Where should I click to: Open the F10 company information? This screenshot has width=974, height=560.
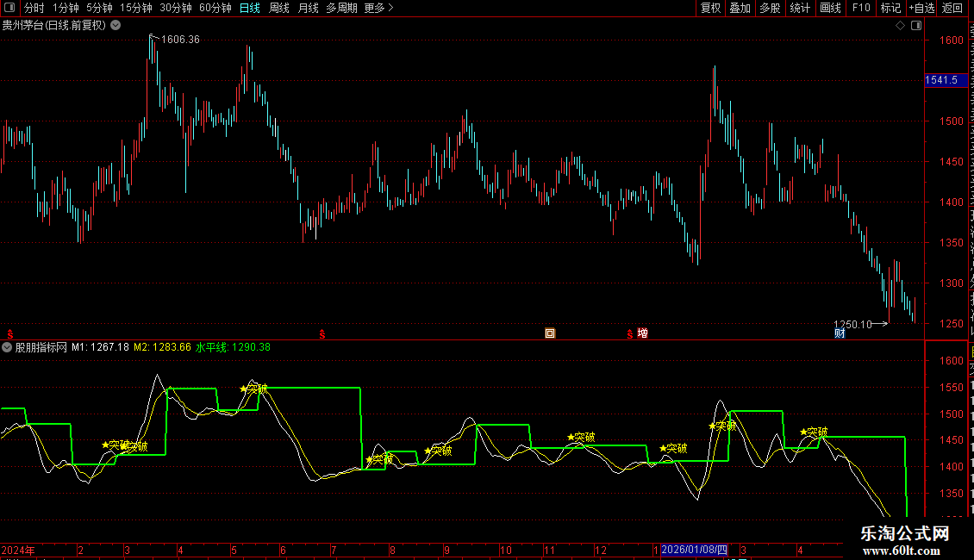coord(860,8)
